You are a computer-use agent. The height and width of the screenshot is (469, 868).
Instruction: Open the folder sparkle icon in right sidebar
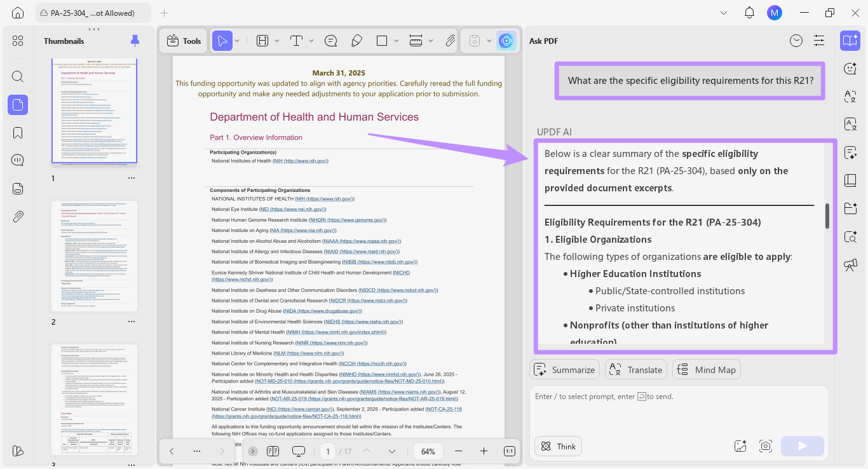[850, 208]
